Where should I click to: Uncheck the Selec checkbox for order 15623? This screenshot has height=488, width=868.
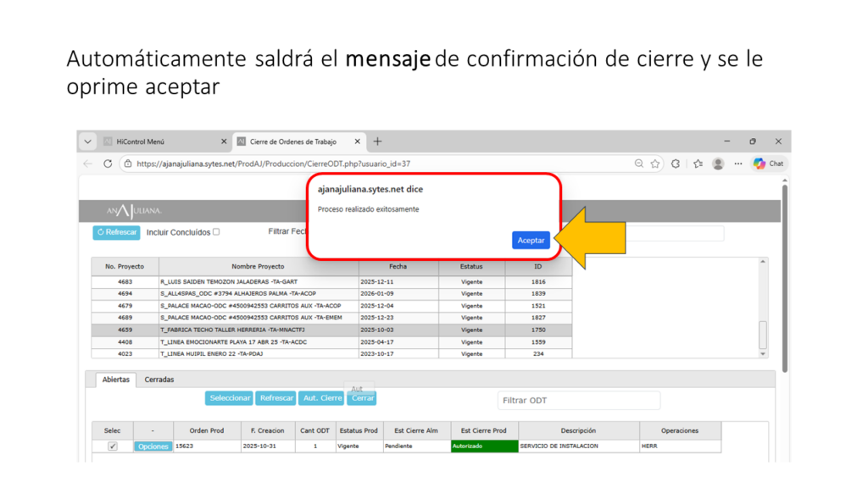pyautogui.click(x=113, y=446)
